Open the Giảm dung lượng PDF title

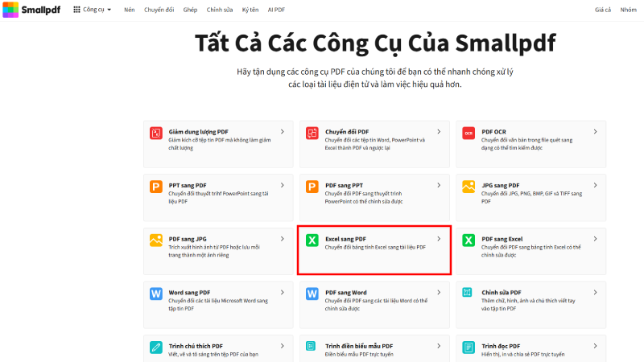pyautogui.click(x=198, y=132)
